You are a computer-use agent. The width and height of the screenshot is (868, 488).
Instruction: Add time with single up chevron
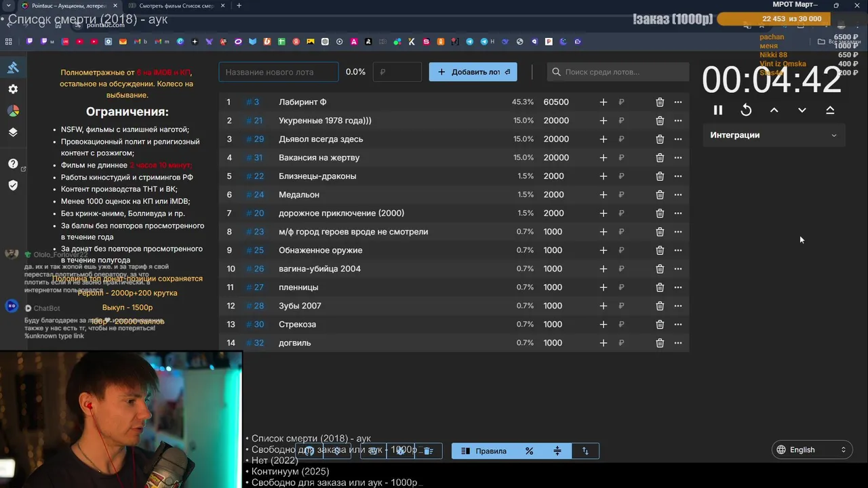[774, 110]
